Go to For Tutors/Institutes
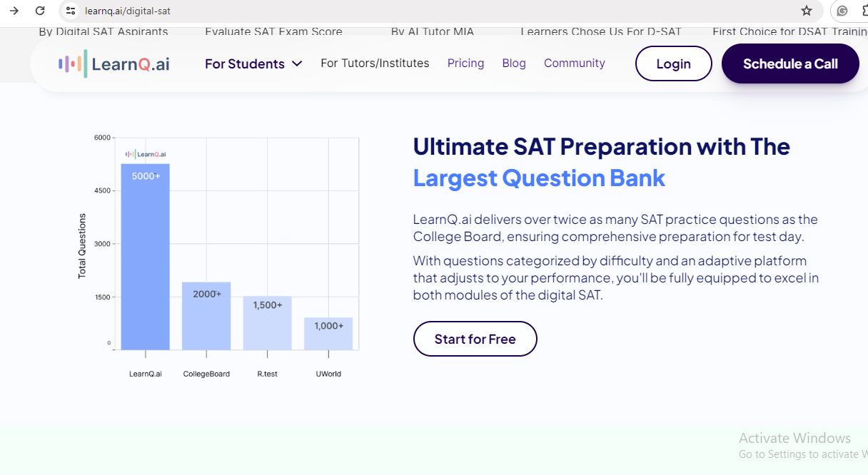This screenshot has height=475, width=868. (x=375, y=63)
